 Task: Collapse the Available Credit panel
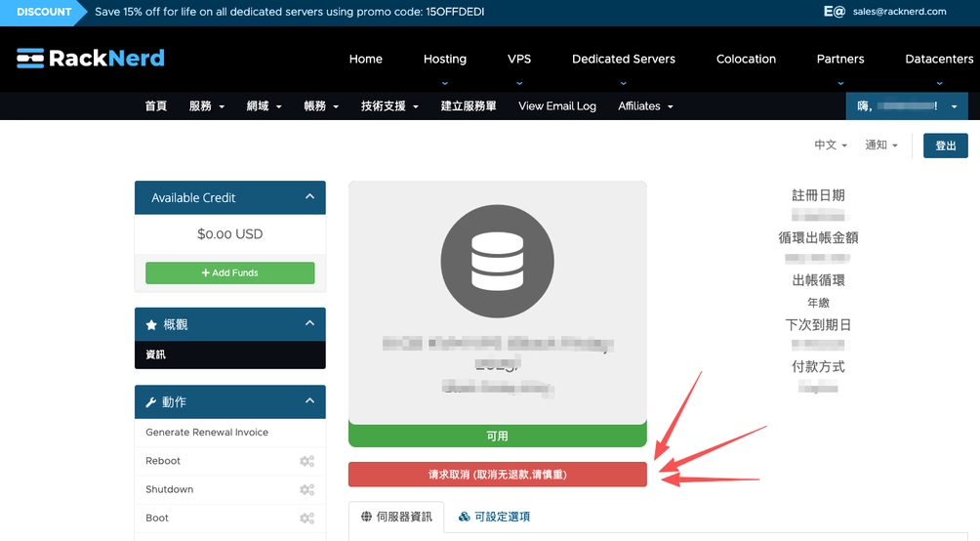pos(309,196)
